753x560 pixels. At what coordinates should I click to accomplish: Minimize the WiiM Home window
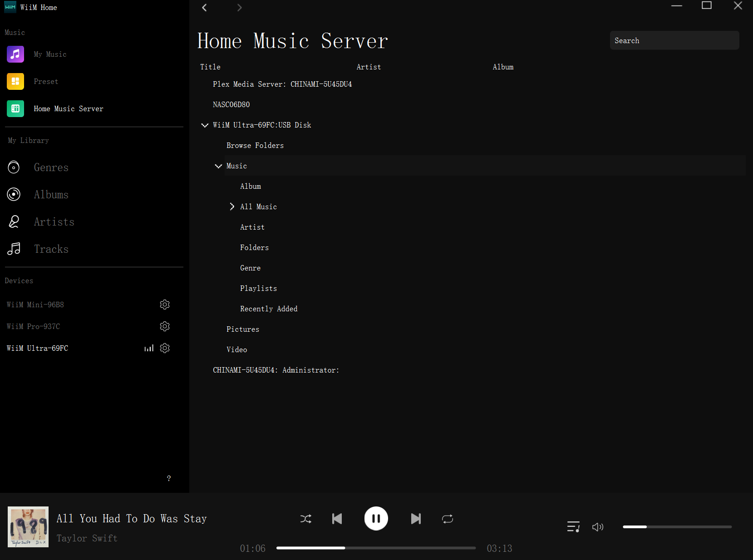coord(677,5)
